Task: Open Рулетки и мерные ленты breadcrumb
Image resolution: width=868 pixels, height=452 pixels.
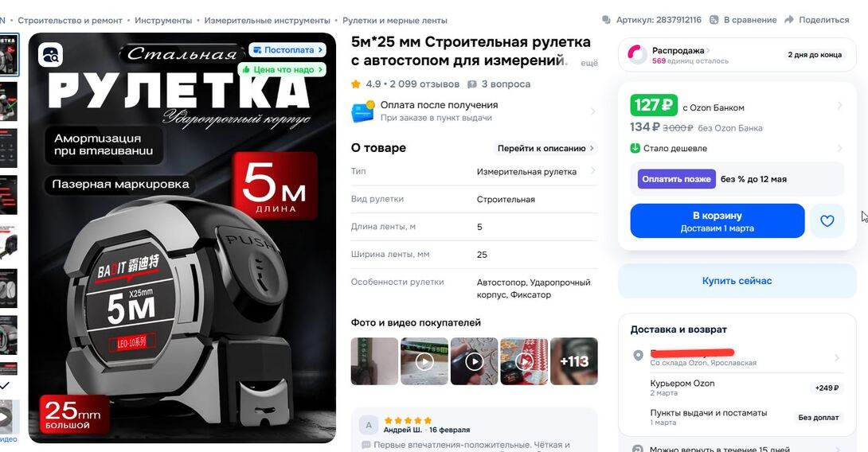Action: tap(395, 21)
